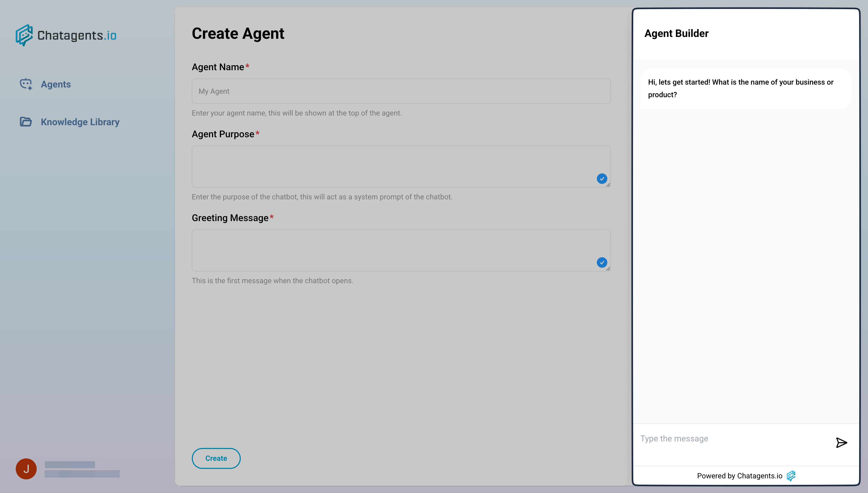Click the Agents robot icon
This screenshot has height=493, width=868.
point(26,84)
